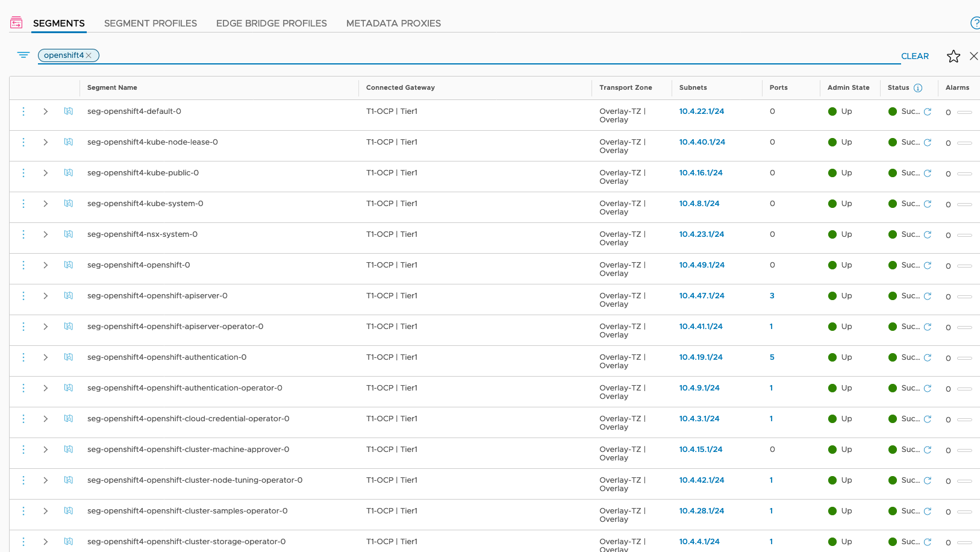Expand row seg-openshift4-kube-node-lease-0
Image resolution: width=980 pixels, height=552 pixels.
[x=46, y=142]
